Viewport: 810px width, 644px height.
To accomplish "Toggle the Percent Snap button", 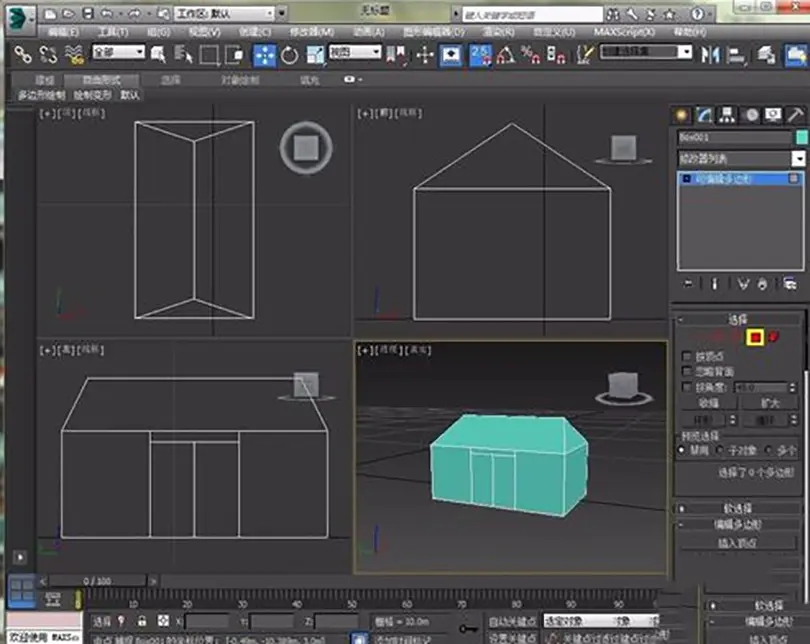I will (531, 55).
